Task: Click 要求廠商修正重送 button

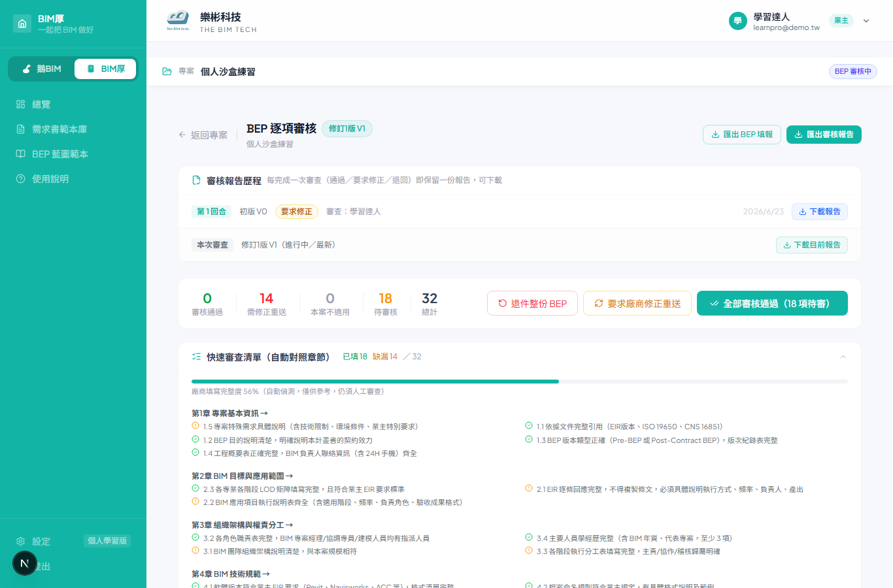Action: (637, 303)
